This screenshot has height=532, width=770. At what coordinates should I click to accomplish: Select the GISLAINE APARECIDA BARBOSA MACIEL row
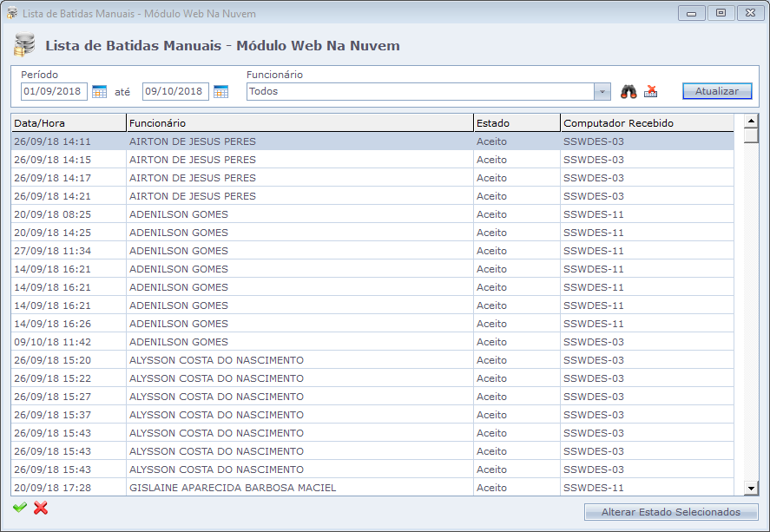point(233,488)
